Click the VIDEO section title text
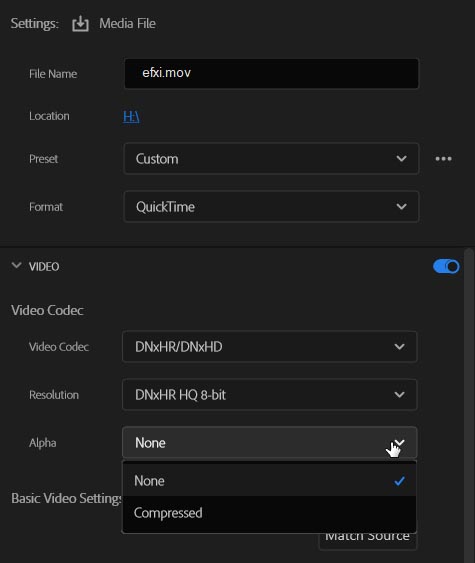The width and height of the screenshot is (475, 563). (x=44, y=267)
